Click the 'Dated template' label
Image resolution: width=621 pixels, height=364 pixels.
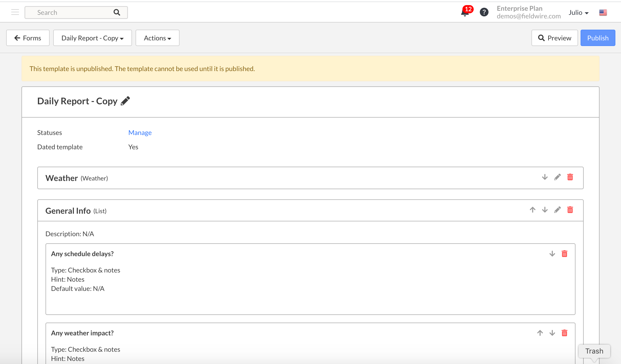60,147
